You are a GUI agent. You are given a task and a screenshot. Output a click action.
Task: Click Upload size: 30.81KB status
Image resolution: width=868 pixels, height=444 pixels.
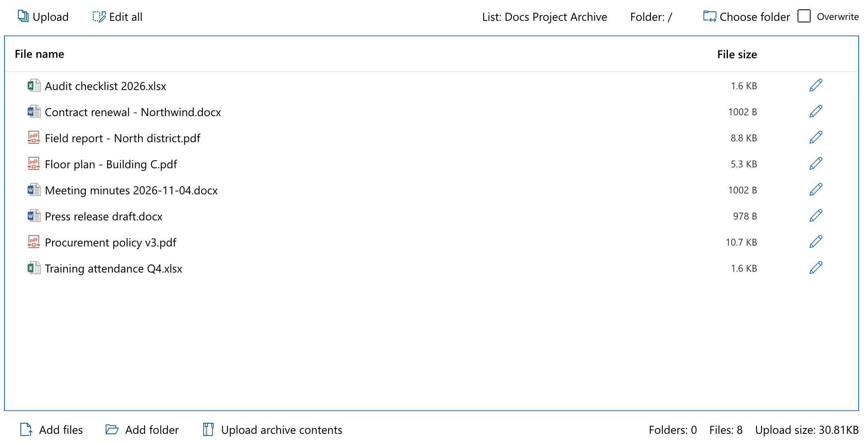(x=807, y=430)
